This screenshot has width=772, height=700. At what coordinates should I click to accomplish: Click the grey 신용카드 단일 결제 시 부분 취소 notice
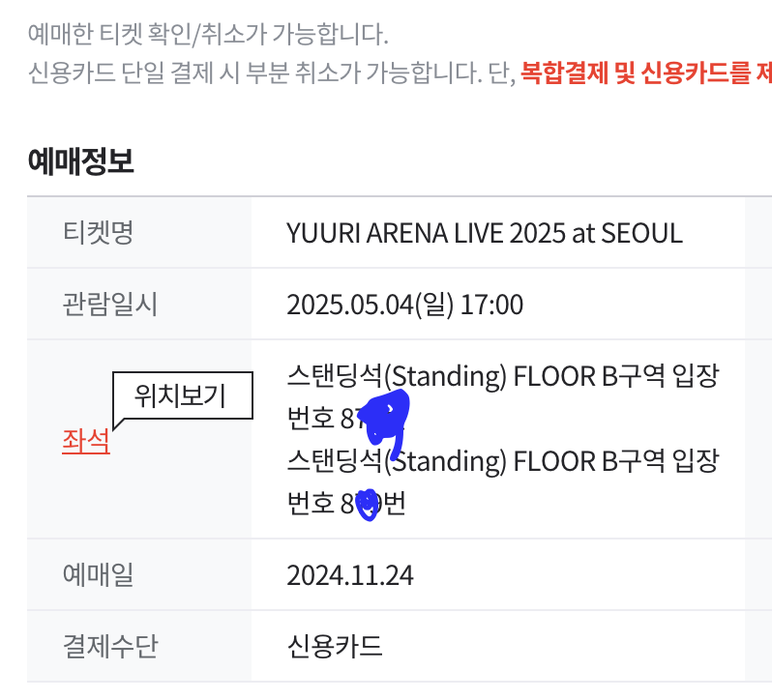point(272,73)
